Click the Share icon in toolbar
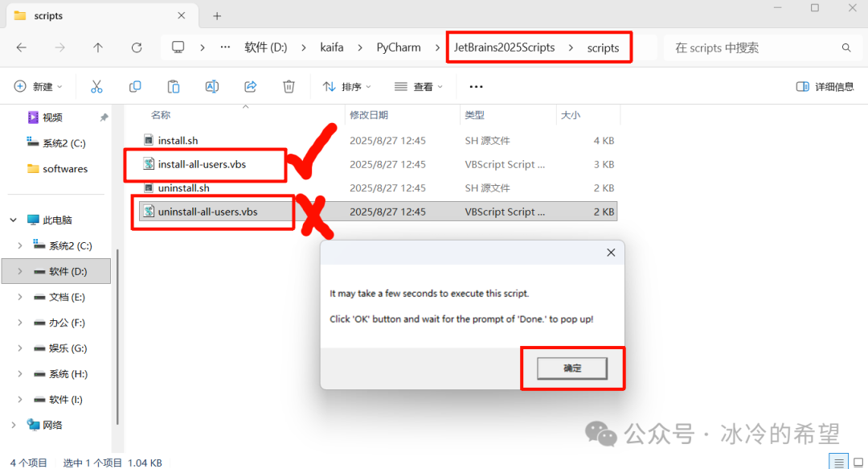Screen dimensions: 868x469 point(251,87)
